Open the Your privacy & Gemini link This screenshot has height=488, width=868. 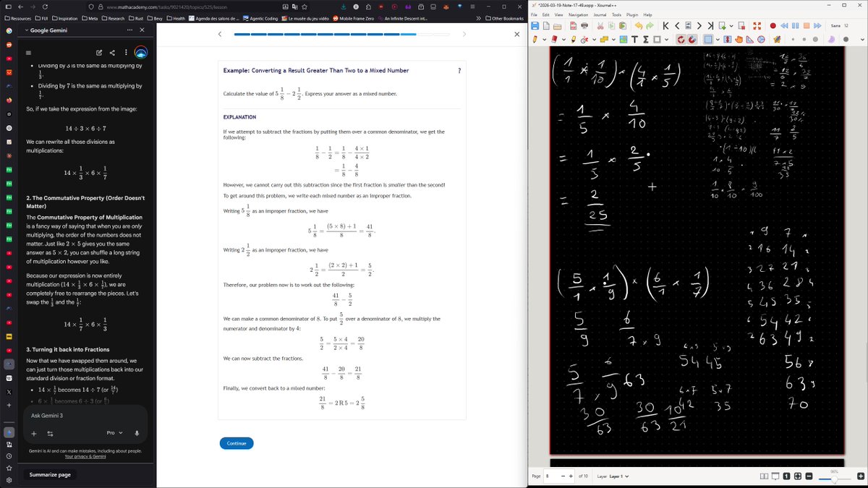85,457
